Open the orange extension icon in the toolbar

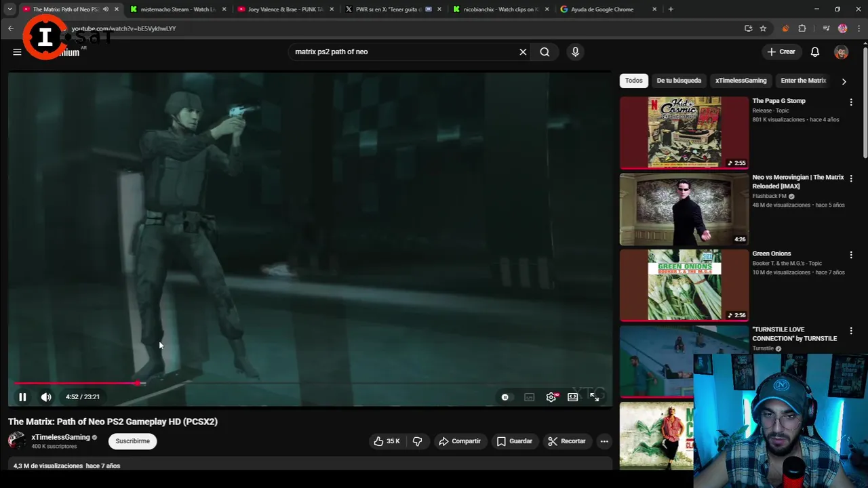pyautogui.click(x=785, y=28)
